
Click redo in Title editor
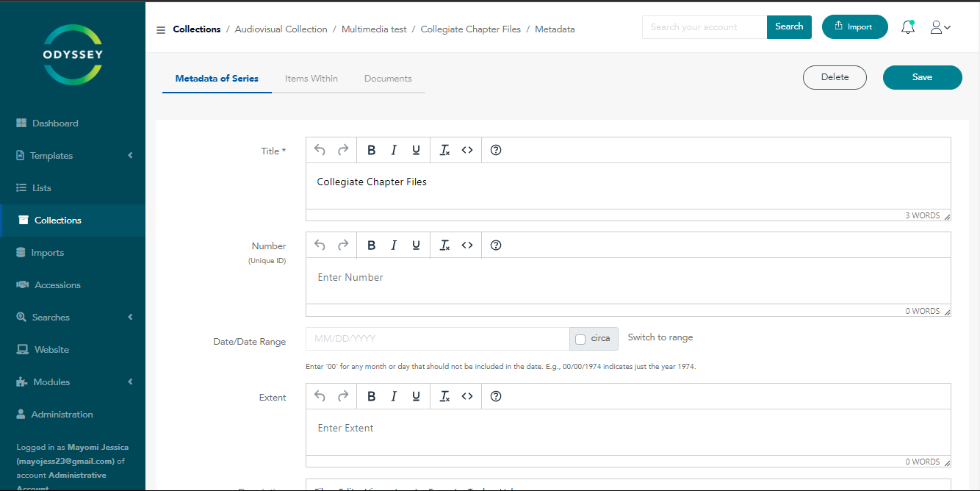342,150
